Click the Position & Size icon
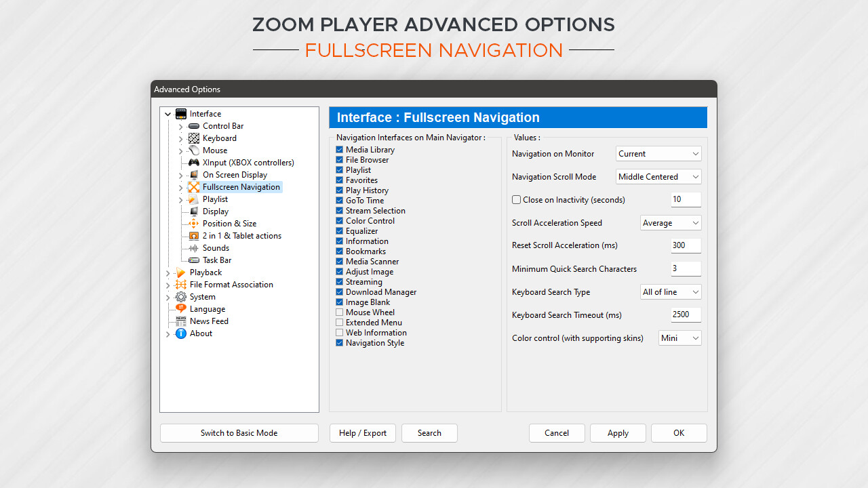 coord(194,224)
